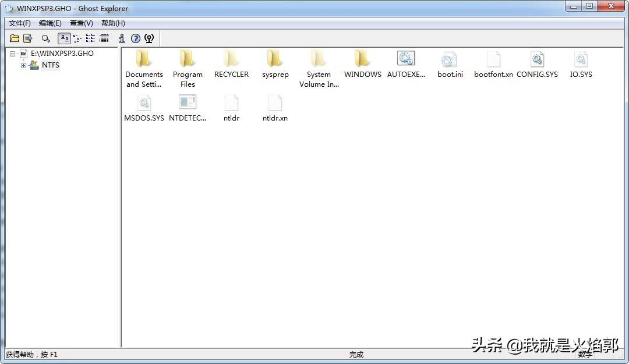Switch to list view
This screenshot has height=364, width=629.
click(91, 38)
